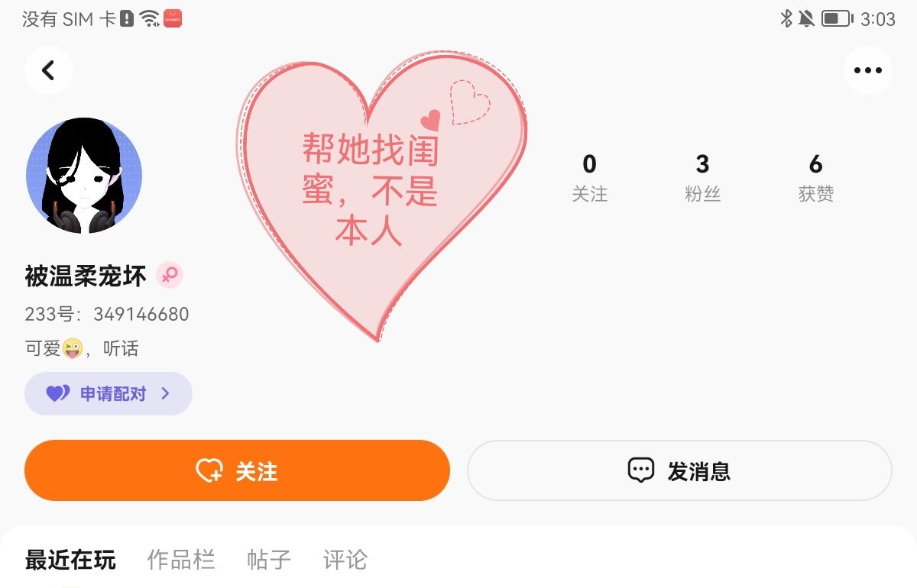
Task: Switch to the 帖子 tab
Action: [x=269, y=560]
